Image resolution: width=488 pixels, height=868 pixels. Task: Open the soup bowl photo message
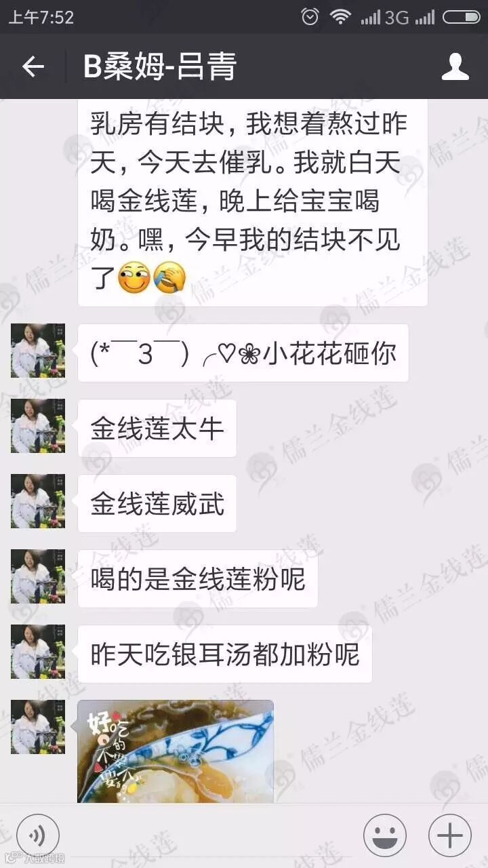point(176,751)
